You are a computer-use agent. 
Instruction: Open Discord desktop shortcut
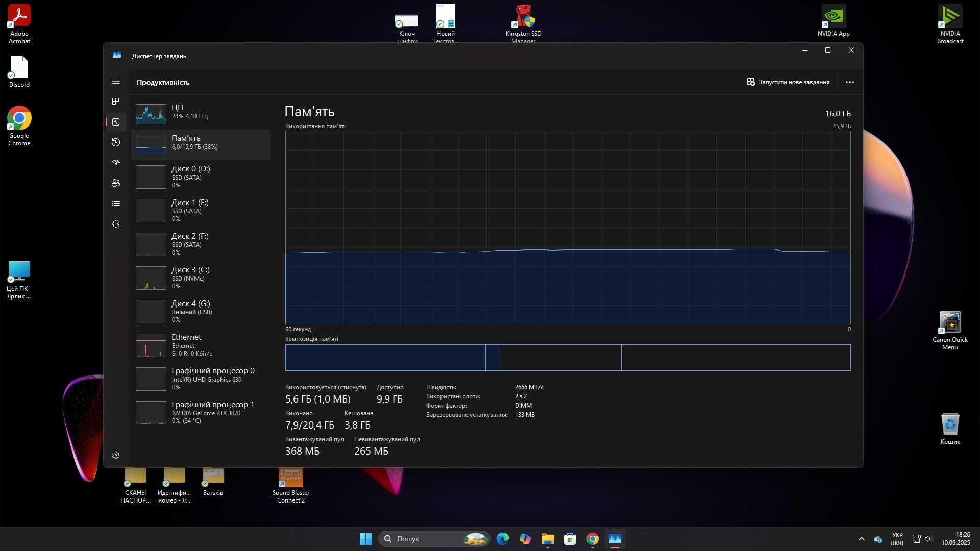coord(19,71)
